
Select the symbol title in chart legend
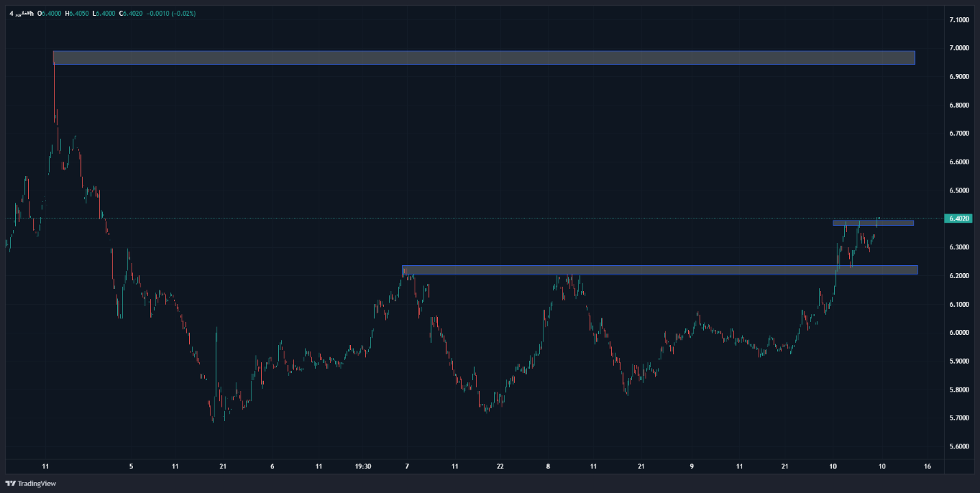point(21,13)
